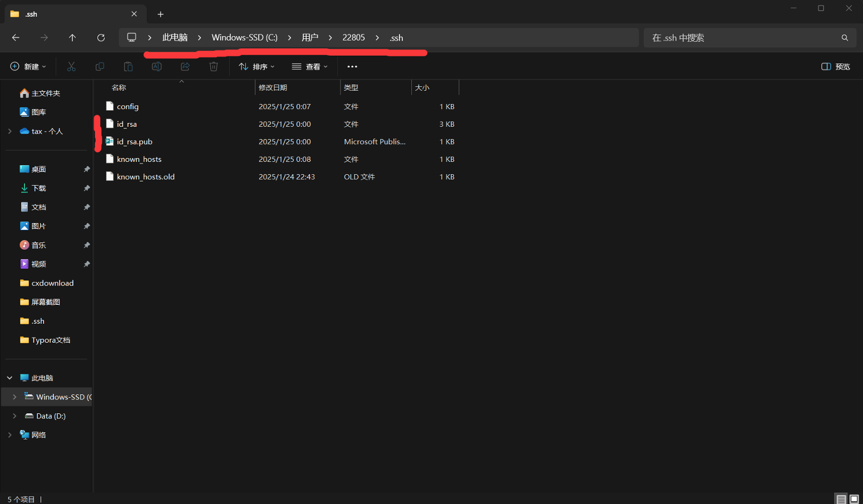Click the Paste clipboard icon
The height and width of the screenshot is (504, 863).
click(x=128, y=67)
